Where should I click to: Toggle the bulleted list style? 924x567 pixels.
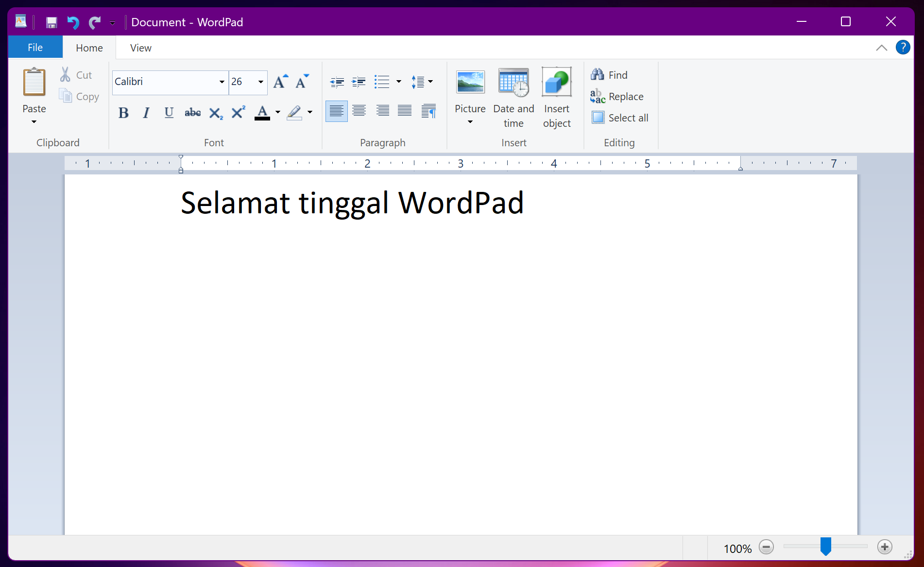pos(382,82)
